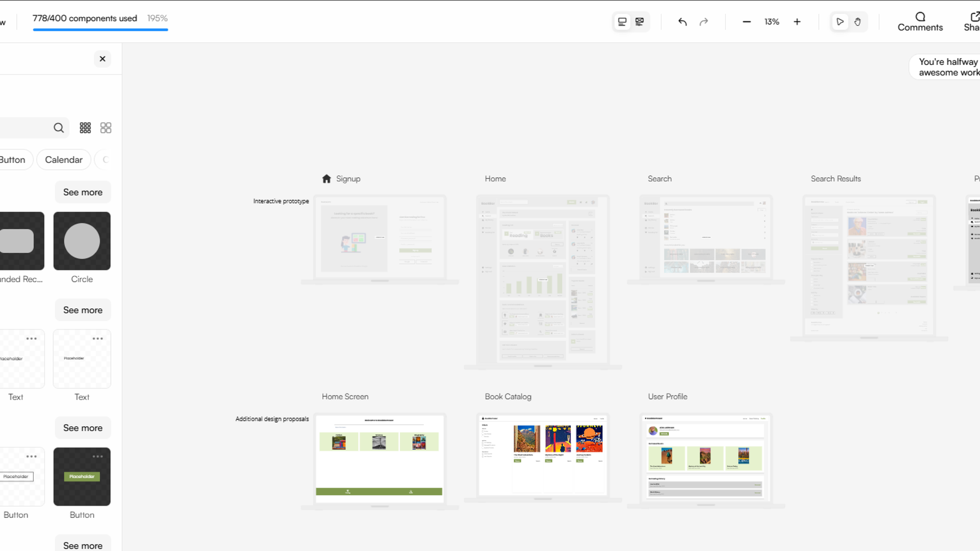
Task: Zoom in with the plus icon
Action: [797, 21]
